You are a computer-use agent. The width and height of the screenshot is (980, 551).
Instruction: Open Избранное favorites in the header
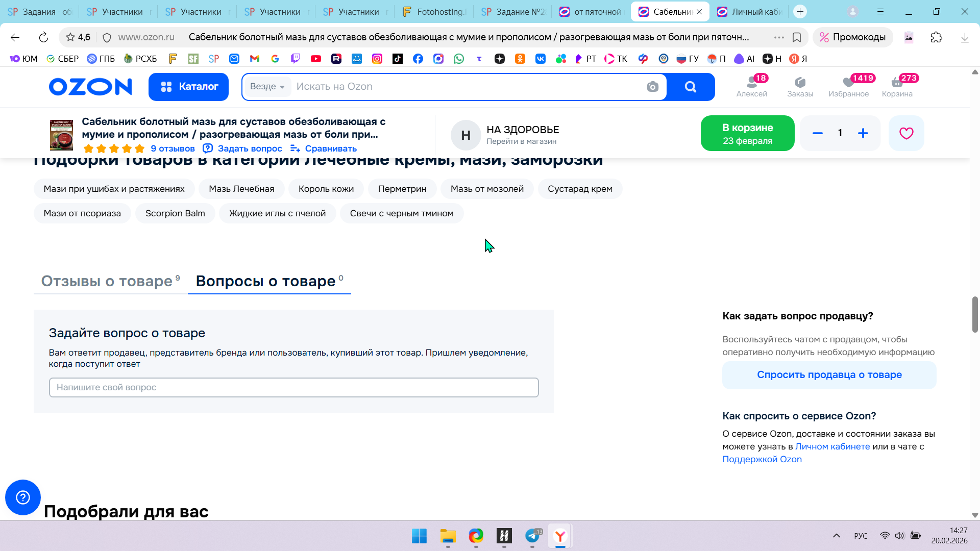(848, 86)
